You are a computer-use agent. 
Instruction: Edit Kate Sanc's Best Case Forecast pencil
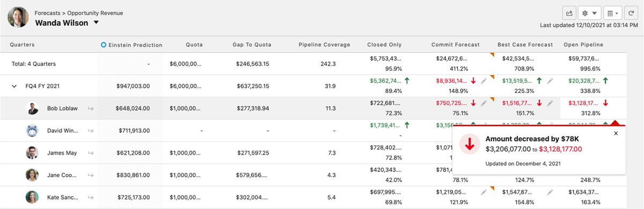coord(550,192)
